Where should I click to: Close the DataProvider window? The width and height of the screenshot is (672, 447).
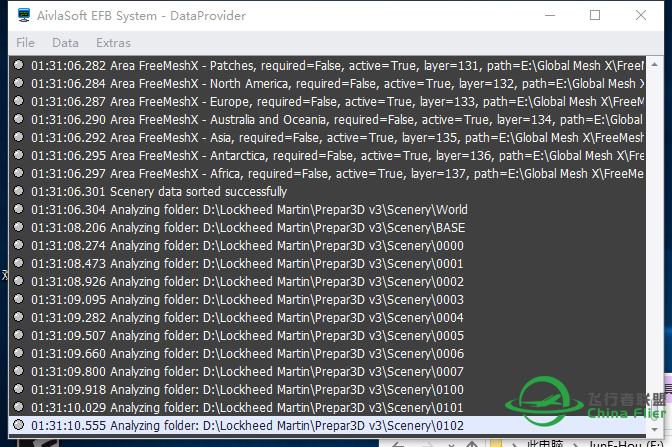(641, 15)
